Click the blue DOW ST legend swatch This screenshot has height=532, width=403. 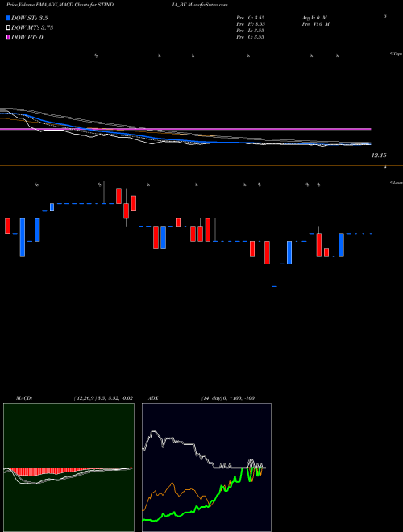pyautogui.click(x=8, y=19)
